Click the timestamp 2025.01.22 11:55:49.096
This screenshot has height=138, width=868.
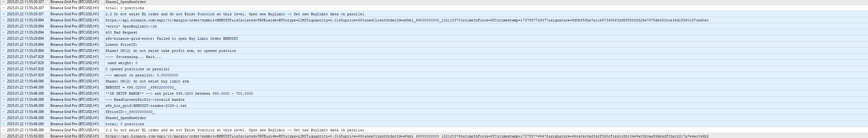tap(25, 81)
